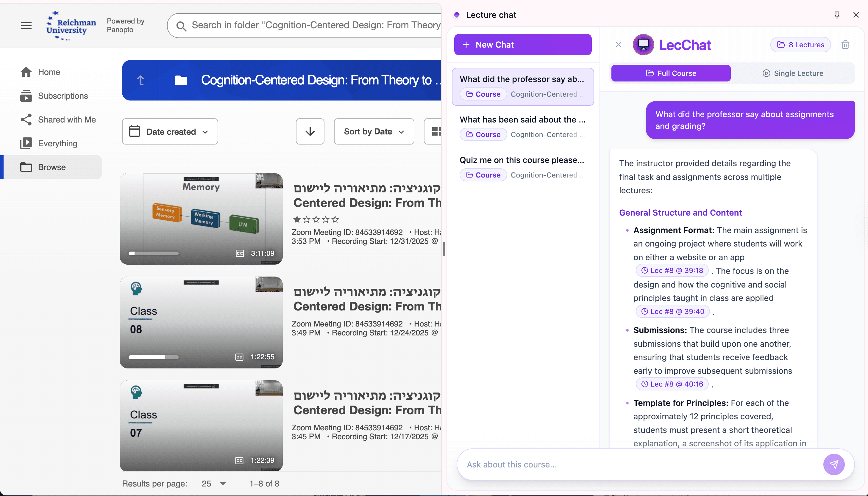Close the LecChat conversation with X
Viewport: 868px width, 496px height.
(x=619, y=45)
